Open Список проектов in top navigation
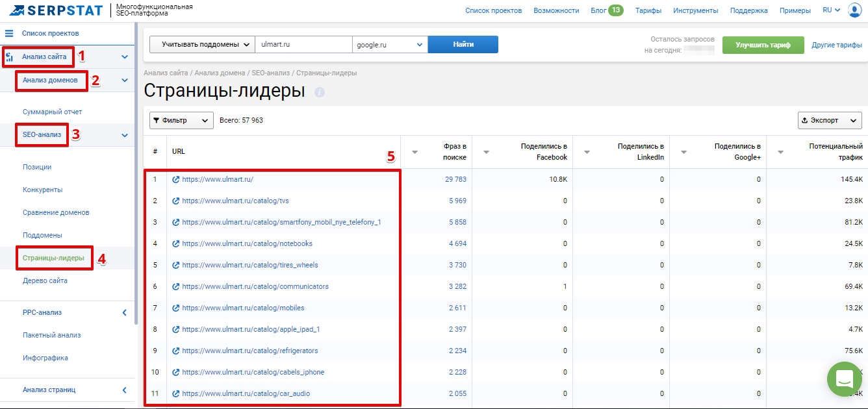868x409 pixels. (493, 10)
